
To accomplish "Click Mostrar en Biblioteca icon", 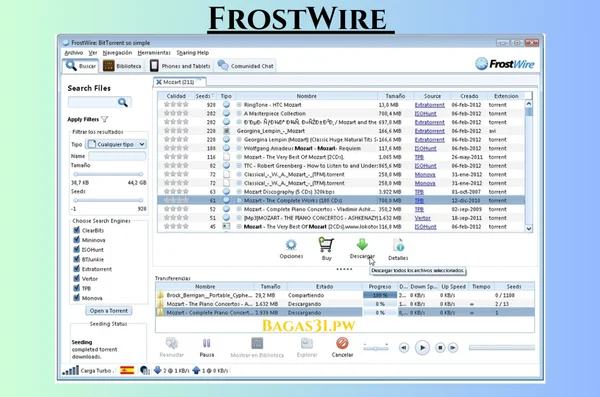I will 257,343.
